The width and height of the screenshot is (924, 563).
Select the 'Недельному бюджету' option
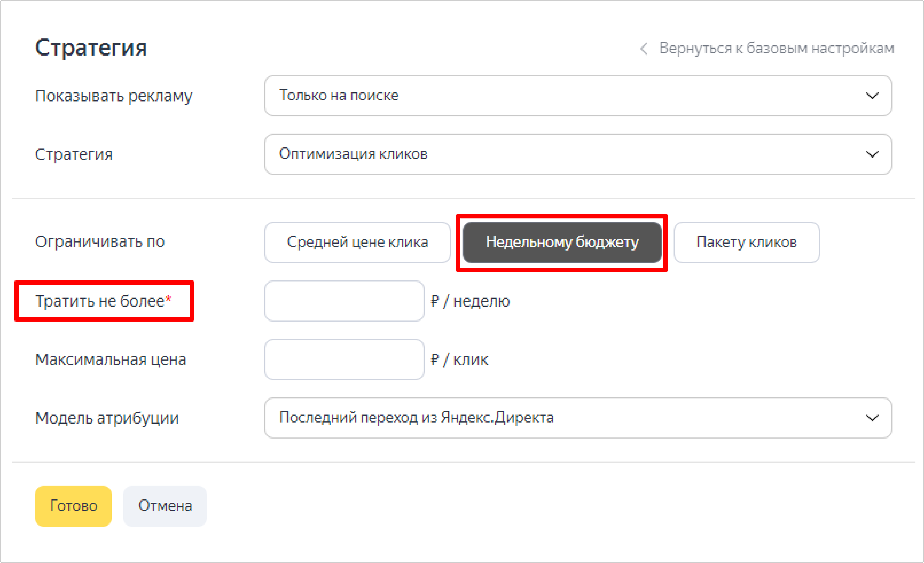coord(562,242)
